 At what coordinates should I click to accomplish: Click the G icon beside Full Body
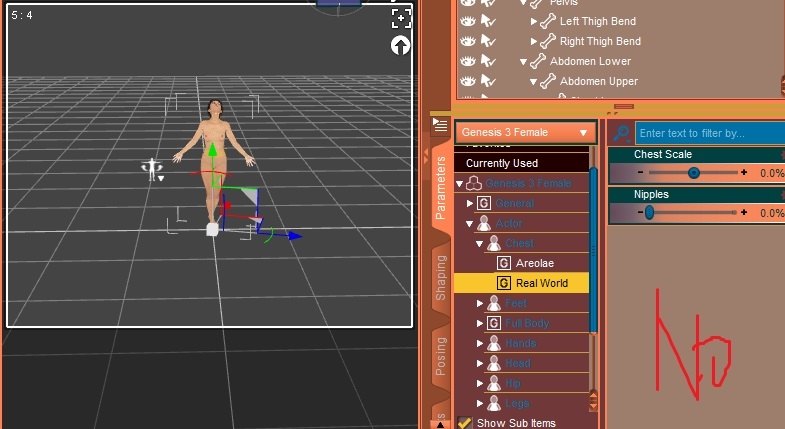494,323
